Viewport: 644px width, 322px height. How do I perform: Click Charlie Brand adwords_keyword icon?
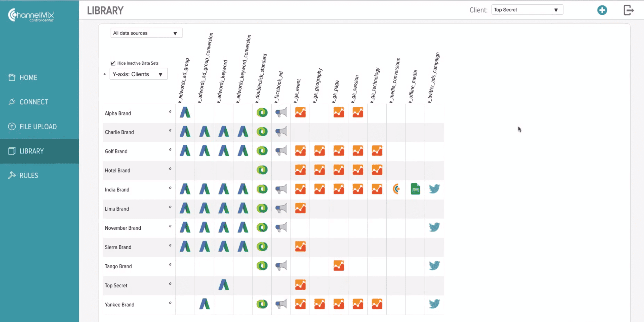pyautogui.click(x=223, y=132)
